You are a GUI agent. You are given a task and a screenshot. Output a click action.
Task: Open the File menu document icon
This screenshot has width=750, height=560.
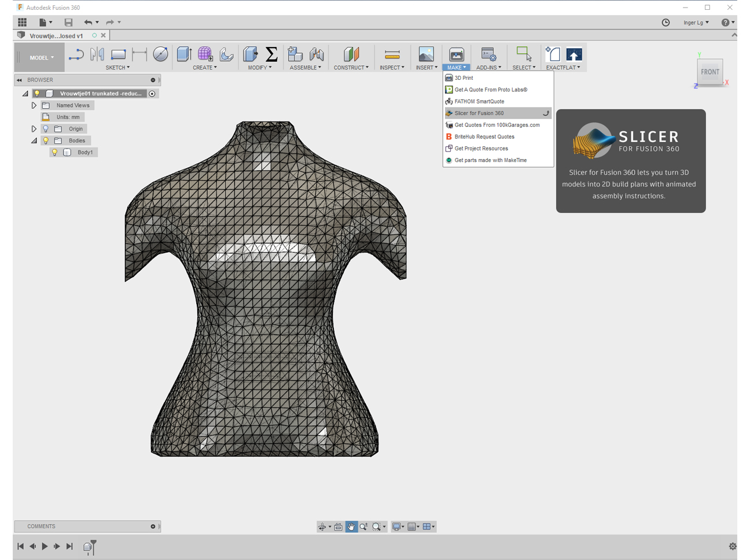43,23
